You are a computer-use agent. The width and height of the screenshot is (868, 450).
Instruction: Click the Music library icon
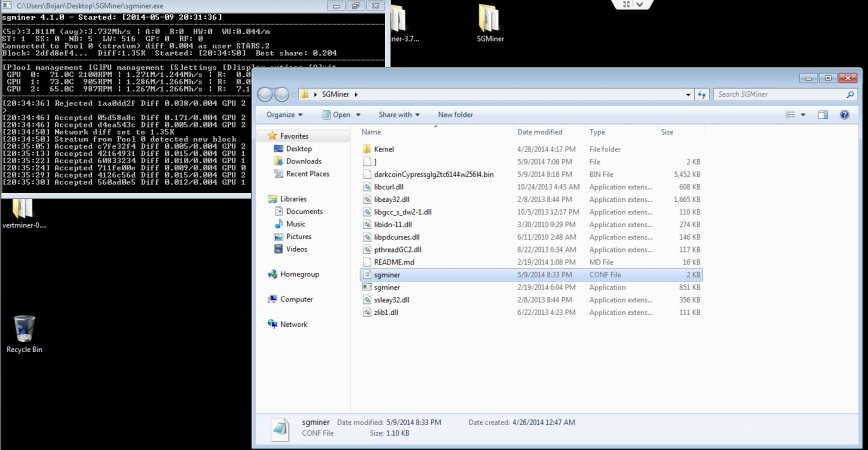tap(279, 224)
